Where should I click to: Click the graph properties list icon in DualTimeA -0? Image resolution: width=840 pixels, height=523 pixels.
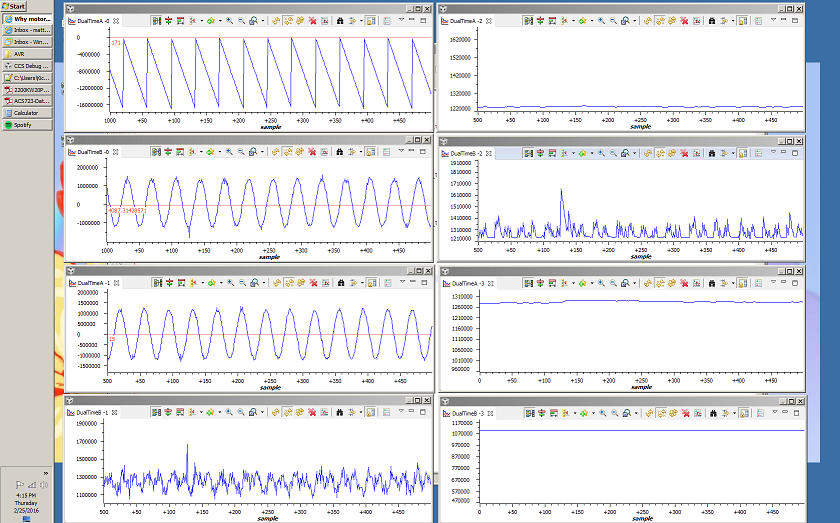(x=386, y=20)
